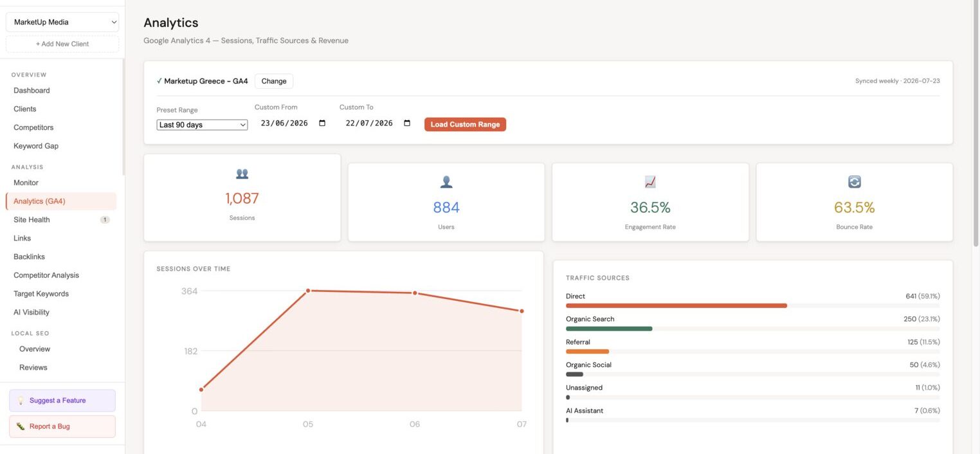Viewport: 980px width, 454px height.
Task: Click the 63.5% bounce rate value
Action: click(x=854, y=208)
